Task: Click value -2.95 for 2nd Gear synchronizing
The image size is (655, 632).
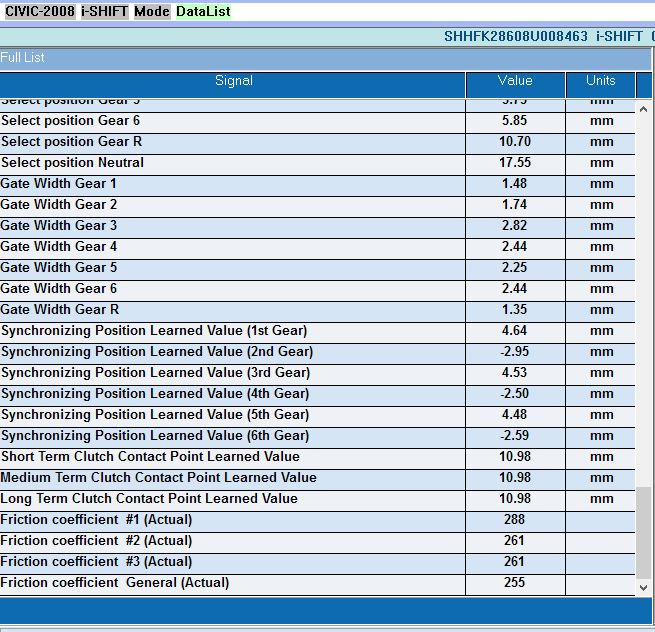Action: 515,351
